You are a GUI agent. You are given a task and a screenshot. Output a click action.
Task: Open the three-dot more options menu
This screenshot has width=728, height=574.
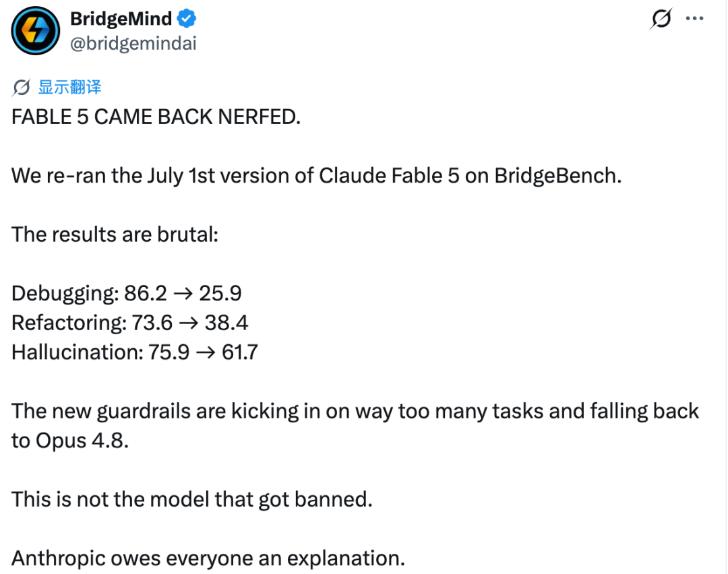click(x=694, y=19)
